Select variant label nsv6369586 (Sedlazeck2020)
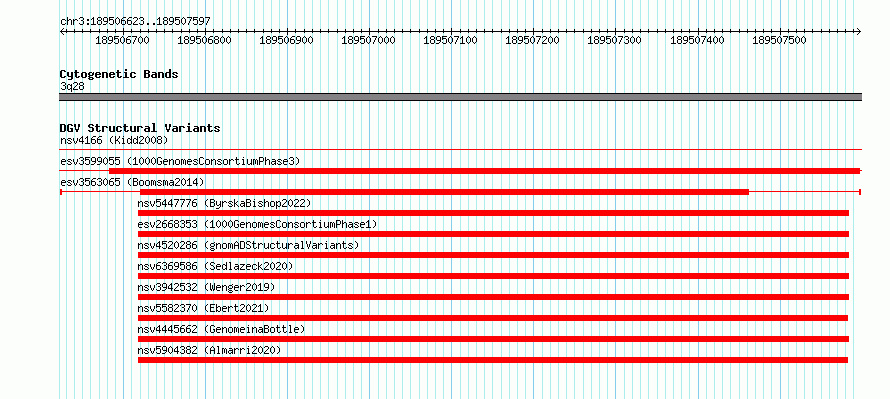Screen dimensions: 890x399 215,266
